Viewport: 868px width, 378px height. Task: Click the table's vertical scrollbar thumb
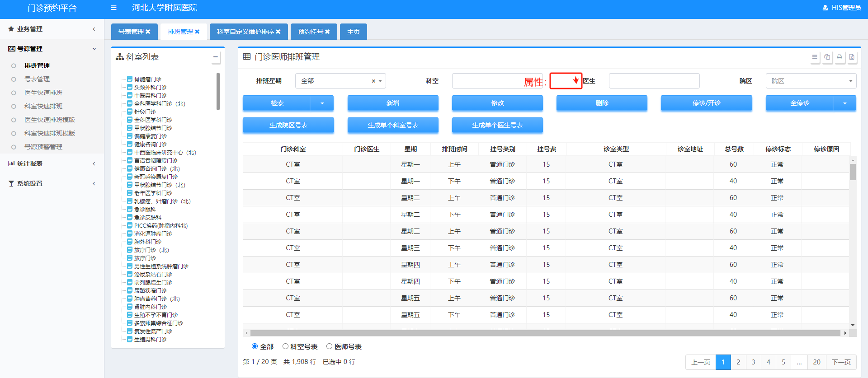point(853,172)
